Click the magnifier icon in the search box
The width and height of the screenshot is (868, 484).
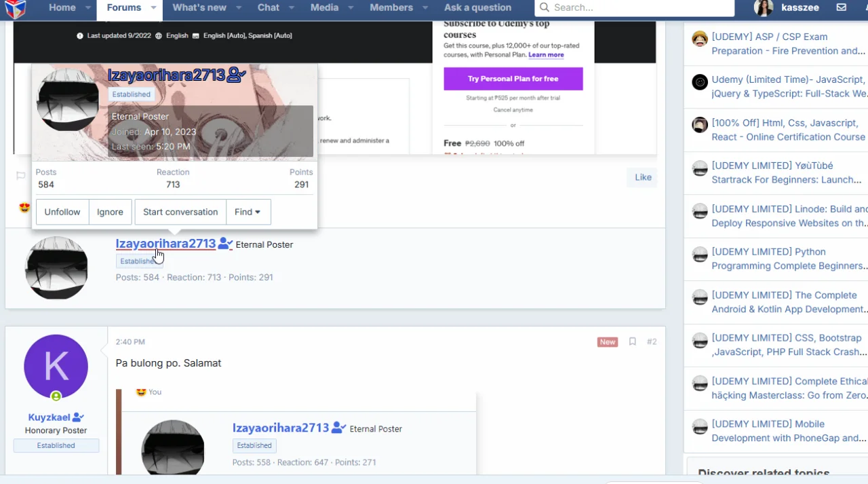(x=545, y=8)
